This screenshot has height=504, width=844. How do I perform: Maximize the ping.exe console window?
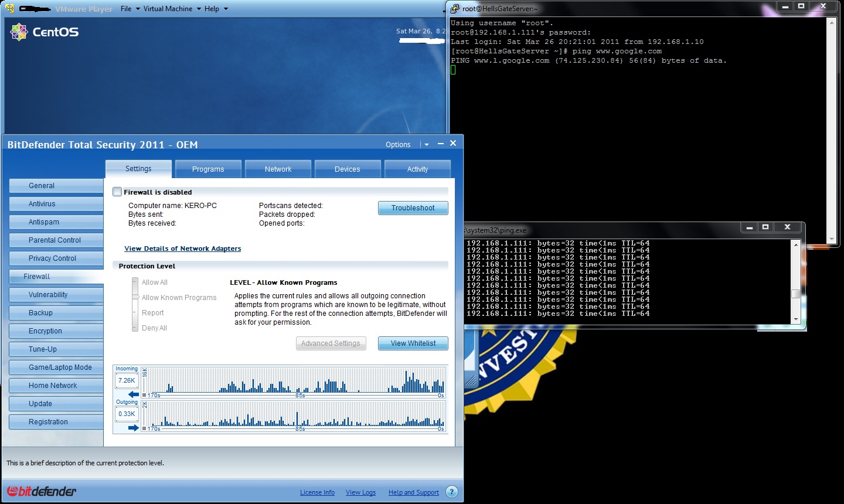coord(765,227)
